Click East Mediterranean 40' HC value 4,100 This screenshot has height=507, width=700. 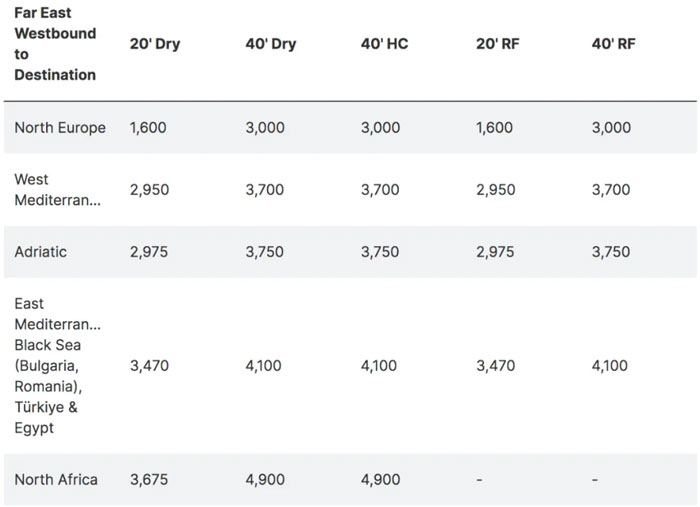379,366
